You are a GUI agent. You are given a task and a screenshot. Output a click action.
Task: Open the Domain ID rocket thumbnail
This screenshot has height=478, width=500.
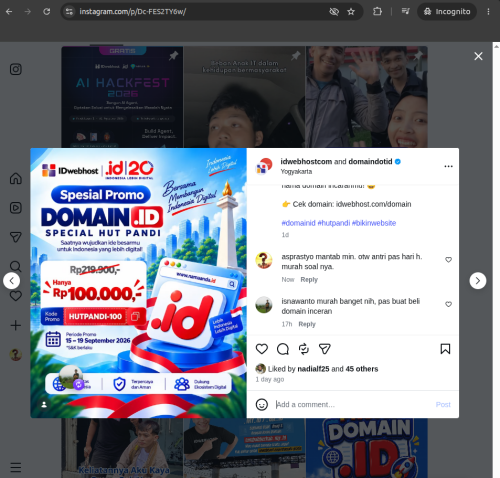pos(367,448)
